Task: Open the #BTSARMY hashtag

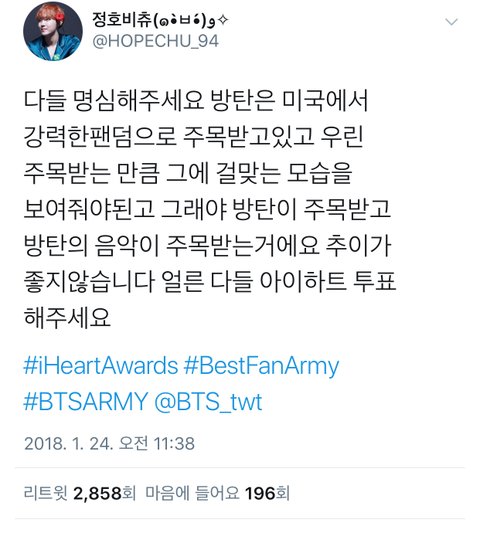Action: tap(86, 401)
